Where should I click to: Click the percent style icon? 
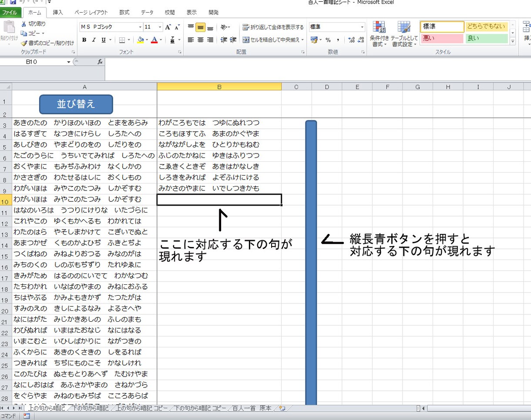[x=328, y=40]
